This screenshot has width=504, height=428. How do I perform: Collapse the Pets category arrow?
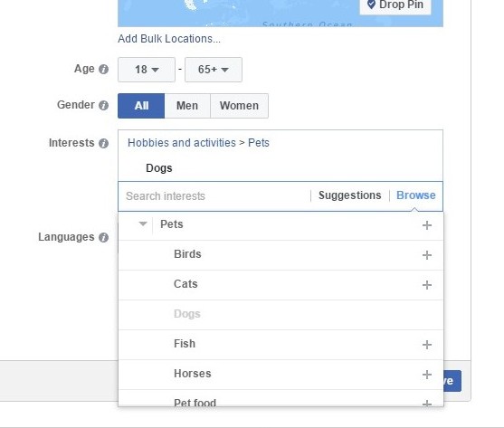(x=143, y=224)
